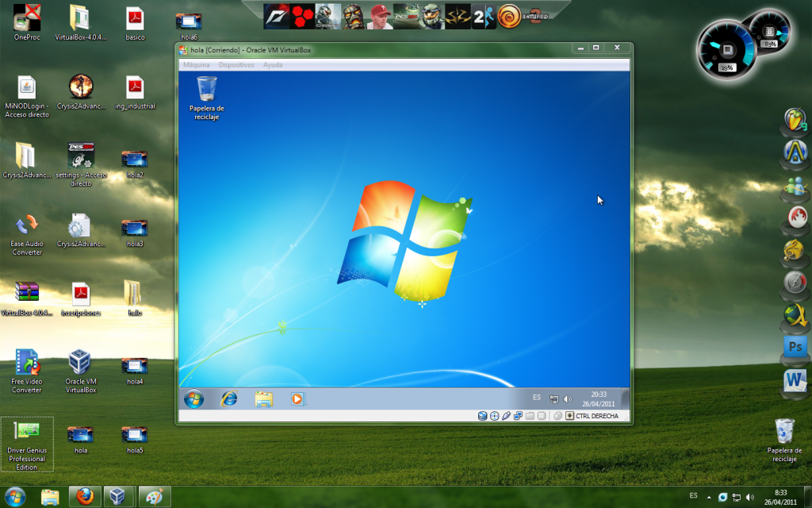
Task: Select the MiNODLogin shortcut on the desktop
Action: coord(27,96)
